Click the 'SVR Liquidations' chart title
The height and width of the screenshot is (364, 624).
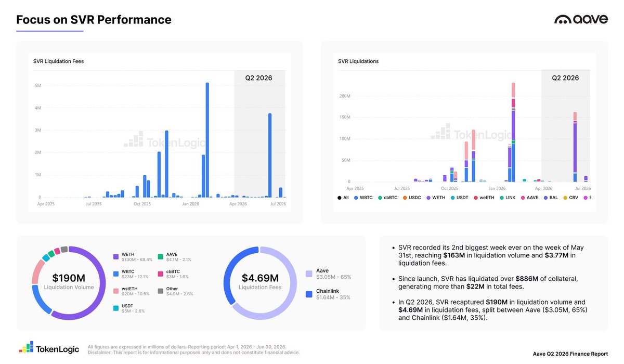(358, 61)
